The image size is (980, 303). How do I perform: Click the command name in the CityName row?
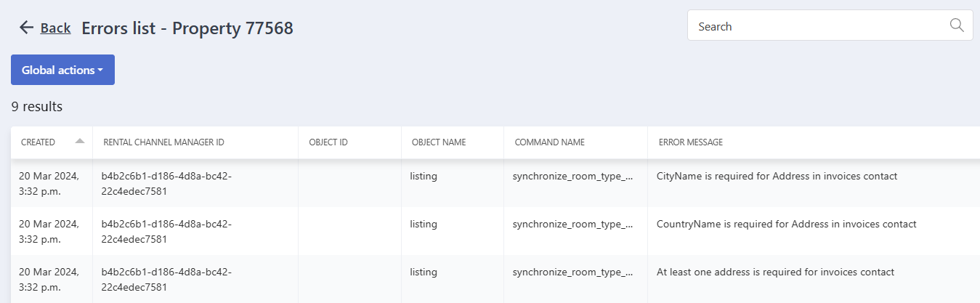tap(572, 176)
